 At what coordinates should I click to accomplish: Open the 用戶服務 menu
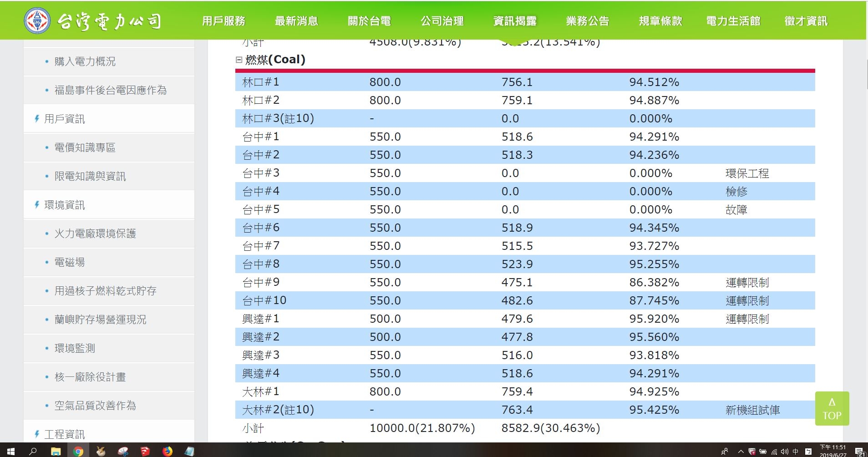[223, 21]
